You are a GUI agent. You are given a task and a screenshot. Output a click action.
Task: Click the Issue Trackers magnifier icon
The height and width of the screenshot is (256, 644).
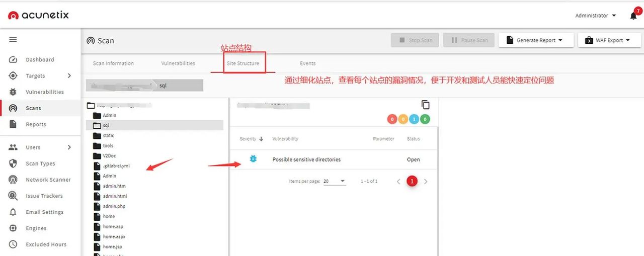pos(14,196)
